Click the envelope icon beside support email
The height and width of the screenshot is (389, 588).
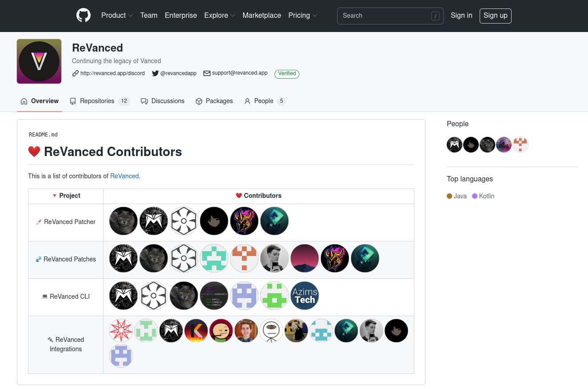207,73
